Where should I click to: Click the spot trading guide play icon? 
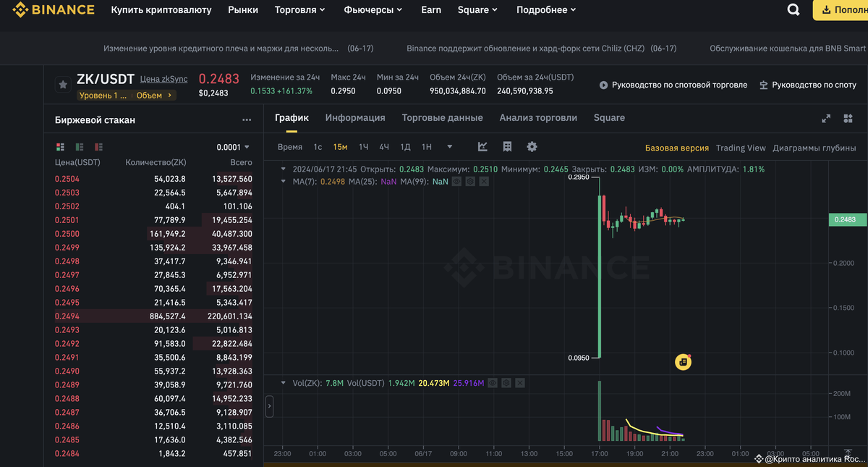(604, 85)
